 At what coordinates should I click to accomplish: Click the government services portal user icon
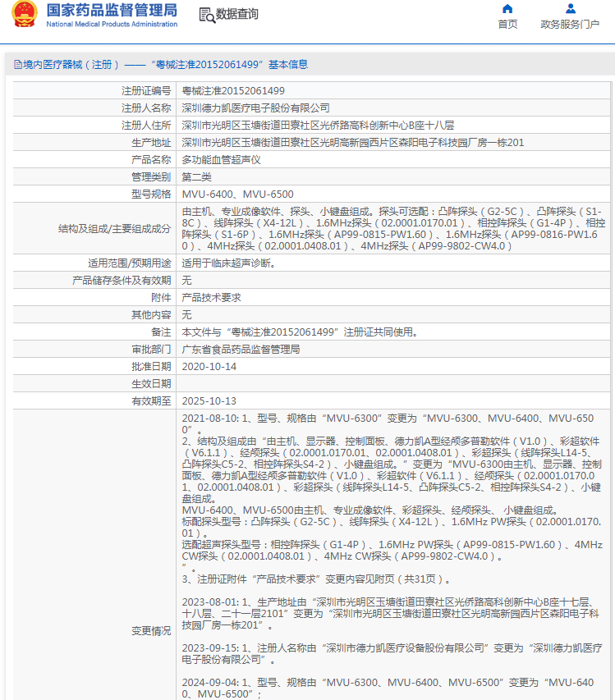tap(571, 8)
